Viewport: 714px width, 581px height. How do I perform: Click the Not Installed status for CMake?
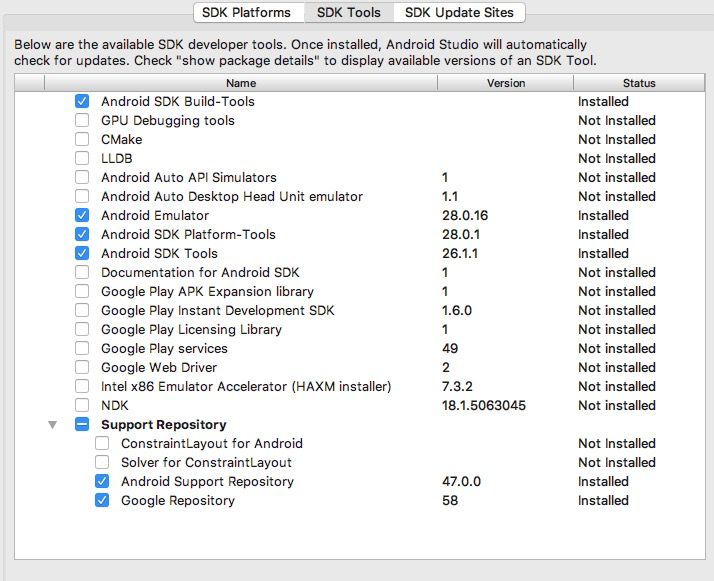617,139
